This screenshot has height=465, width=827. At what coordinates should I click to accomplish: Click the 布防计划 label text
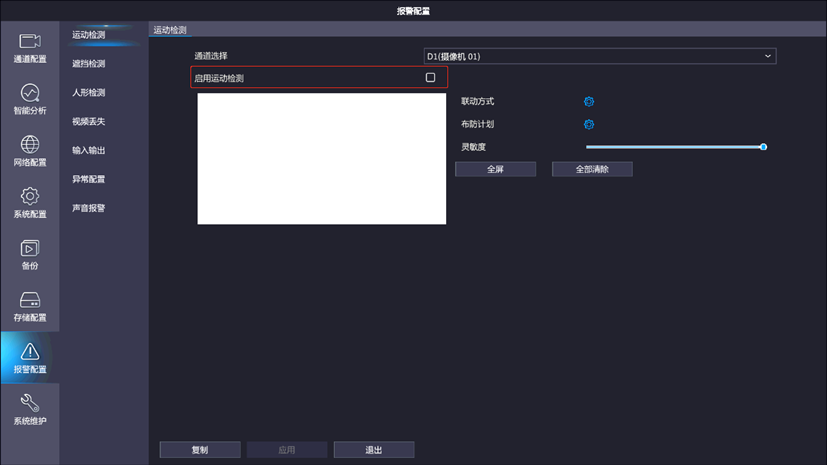point(477,124)
